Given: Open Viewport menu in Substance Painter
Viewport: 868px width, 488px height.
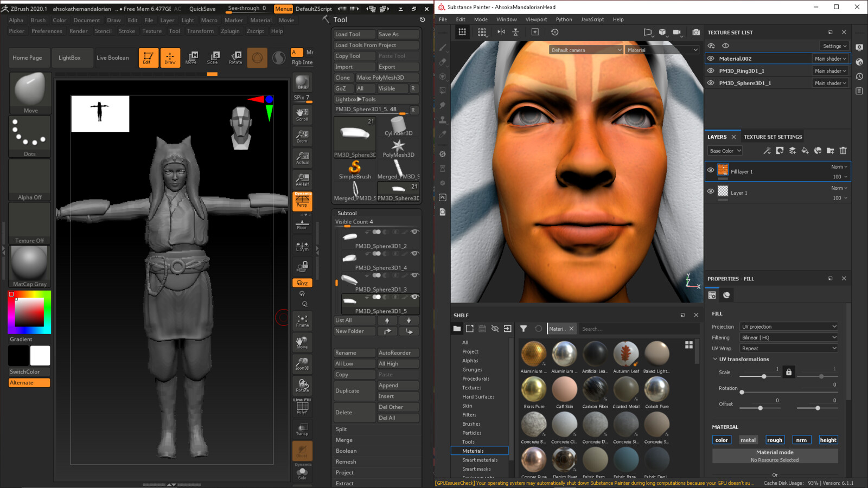Looking at the screenshot, I should coord(536,20).
